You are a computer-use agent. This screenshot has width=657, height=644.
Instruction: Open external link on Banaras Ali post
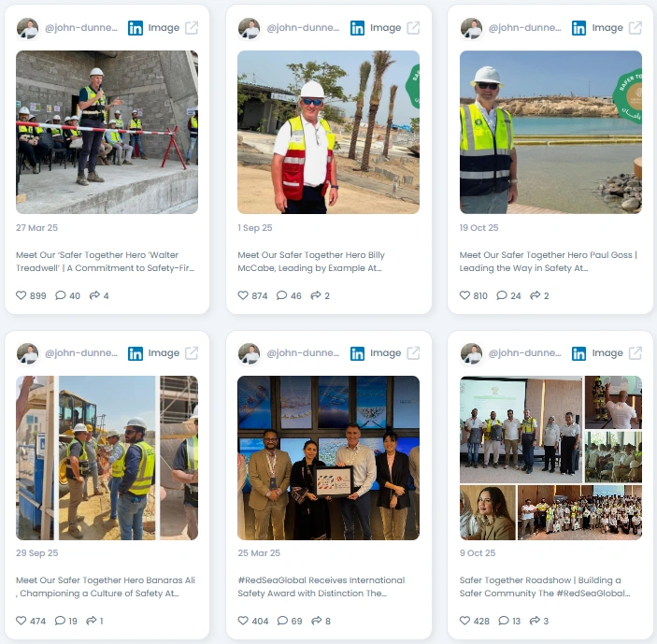(x=192, y=353)
